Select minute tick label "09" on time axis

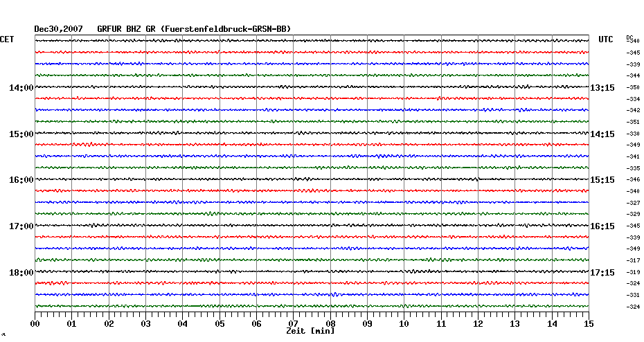[x=367, y=324]
